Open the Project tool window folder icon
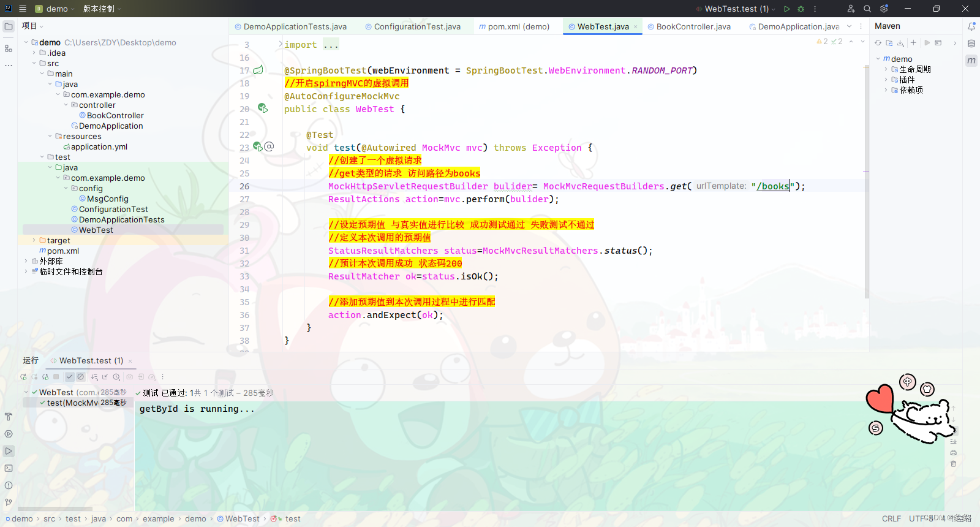 click(x=9, y=26)
